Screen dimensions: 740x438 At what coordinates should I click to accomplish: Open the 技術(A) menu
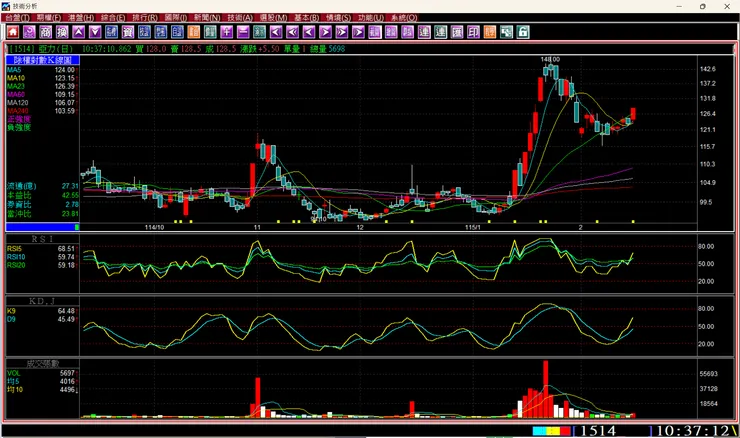(239, 18)
